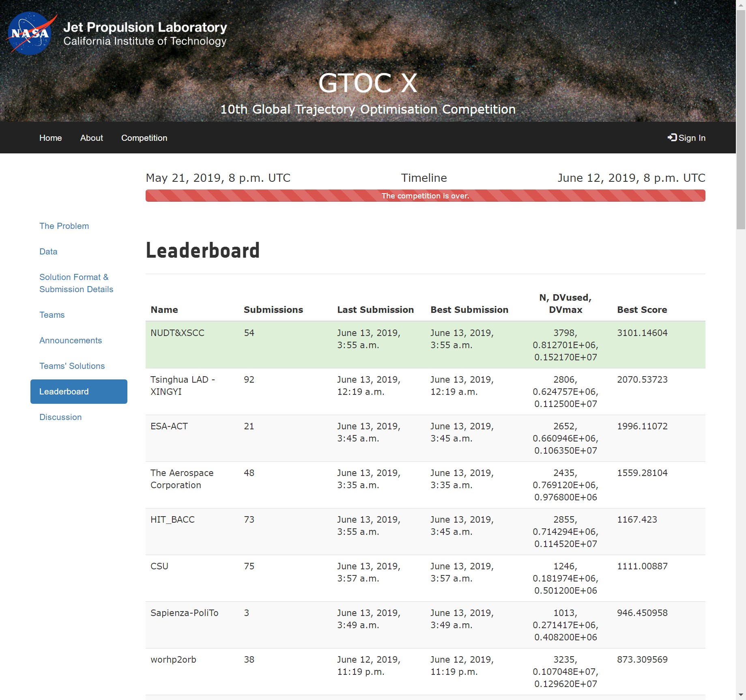Click the Name column header

point(164,310)
